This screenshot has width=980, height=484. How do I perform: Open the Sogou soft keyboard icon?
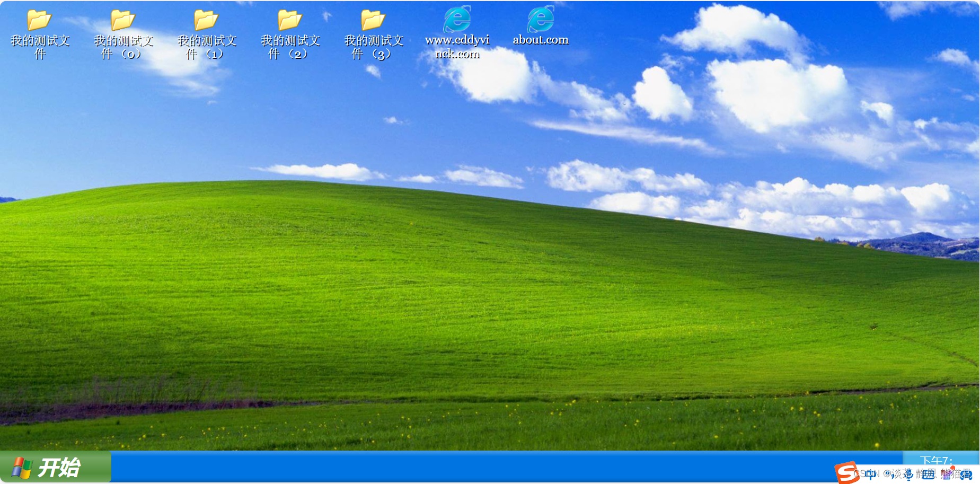coord(928,474)
